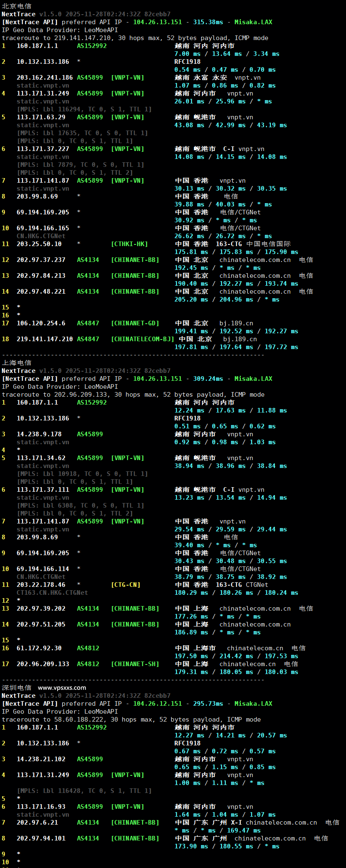This screenshot has width=346, height=868.
Task: Click latency 197.50 ms / 214.42 ms / 197.53 ms
Action: (236, 656)
